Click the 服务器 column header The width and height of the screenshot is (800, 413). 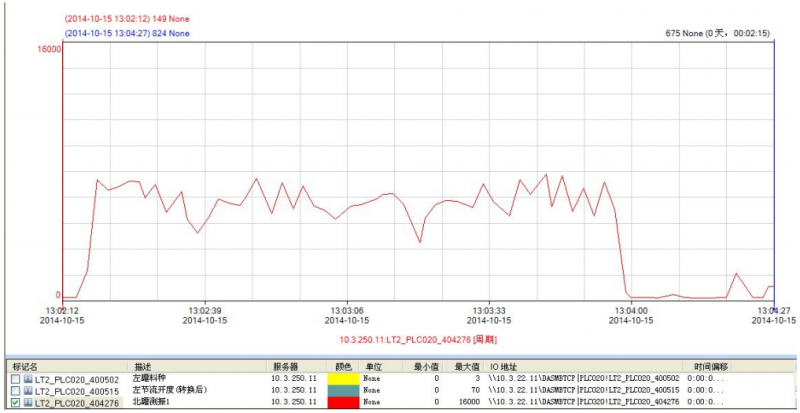285,367
